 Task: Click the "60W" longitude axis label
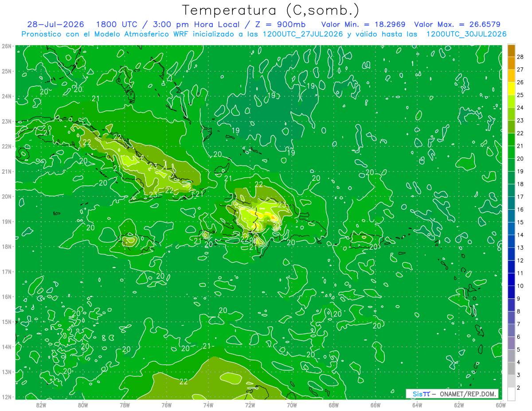(501, 405)
